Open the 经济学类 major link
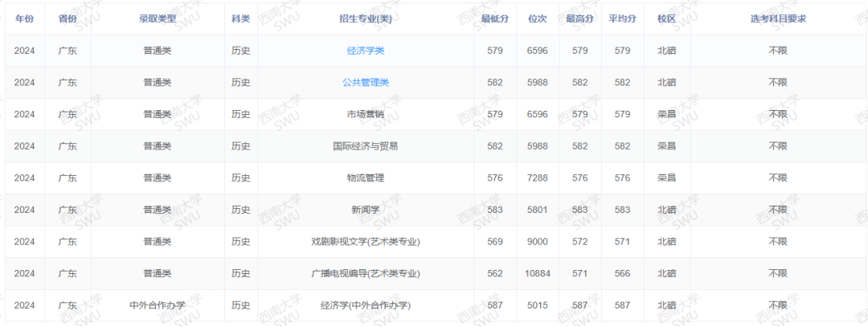Viewport: 868px width, 327px height. [x=366, y=51]
